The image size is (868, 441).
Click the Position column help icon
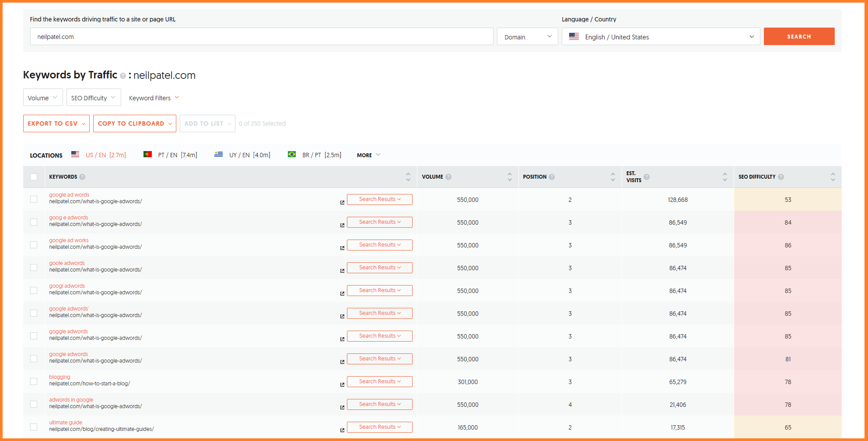point(552,177)
